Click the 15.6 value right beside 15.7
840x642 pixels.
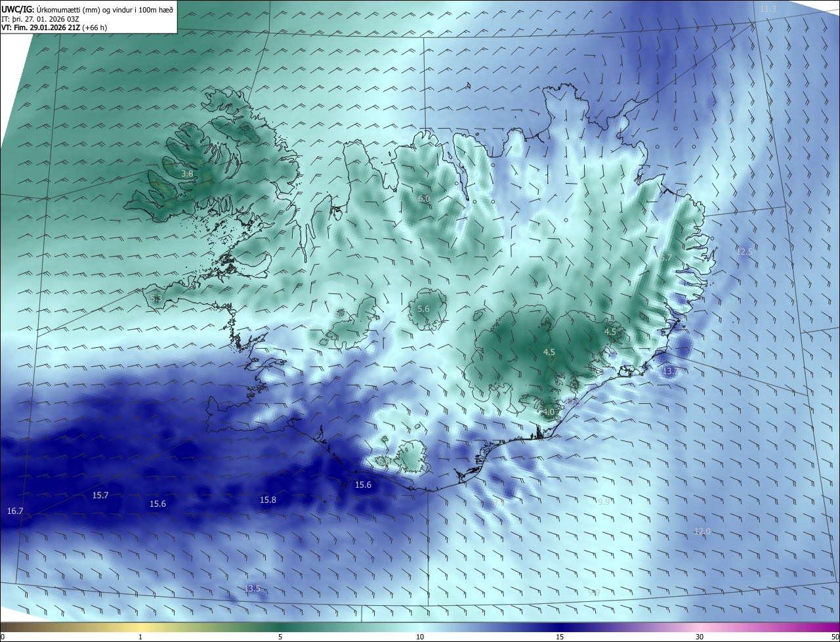[x=157, y=504]
